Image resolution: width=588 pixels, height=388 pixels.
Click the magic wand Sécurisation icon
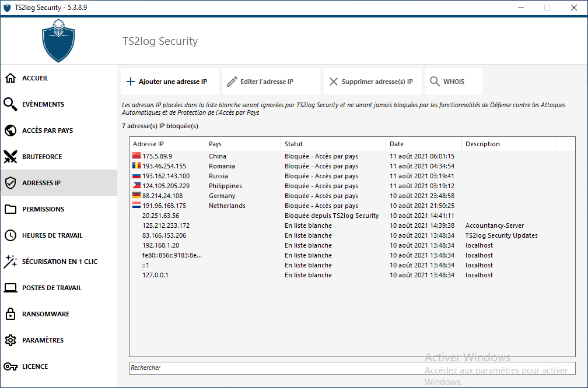(x=10, y=262)
